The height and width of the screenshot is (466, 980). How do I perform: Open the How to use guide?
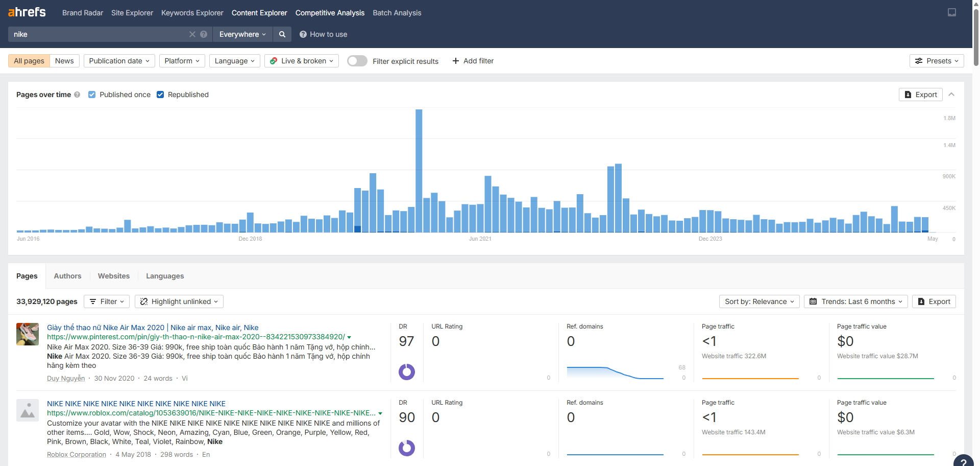pos(323,34)
